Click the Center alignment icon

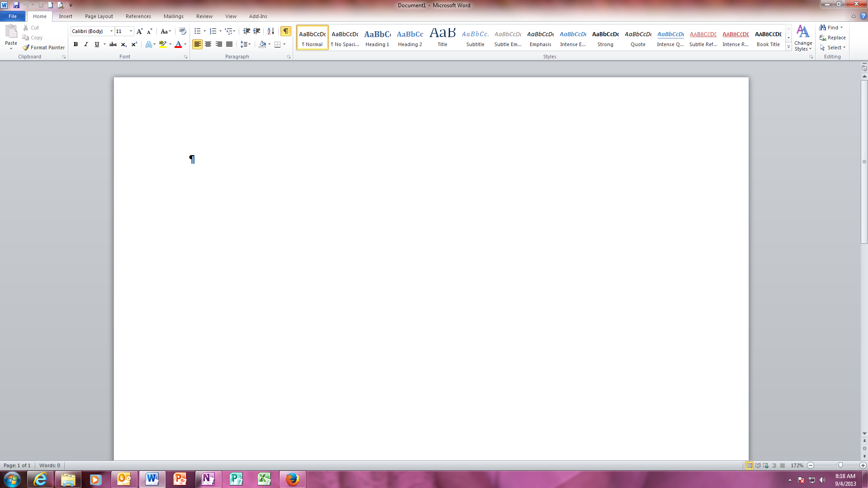point(208,44)
